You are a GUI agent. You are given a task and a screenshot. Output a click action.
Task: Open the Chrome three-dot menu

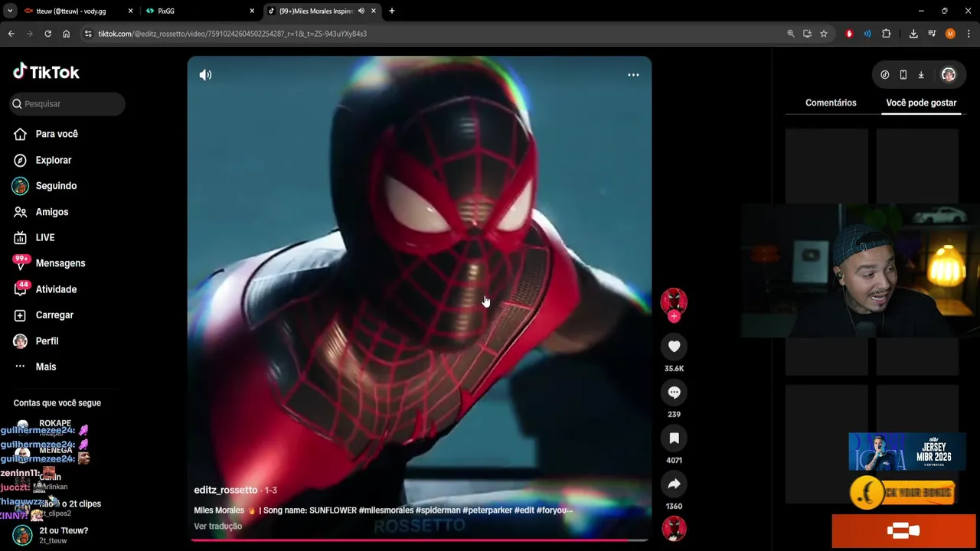969,34
